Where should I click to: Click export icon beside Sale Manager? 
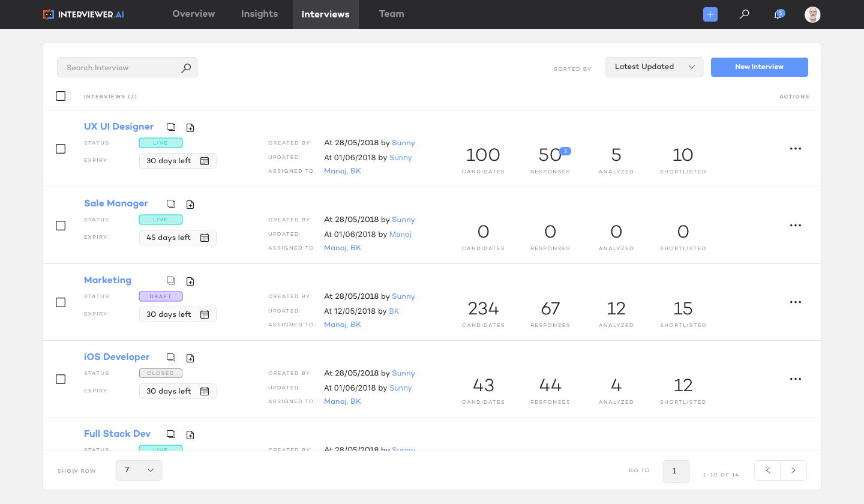point(190,205)
